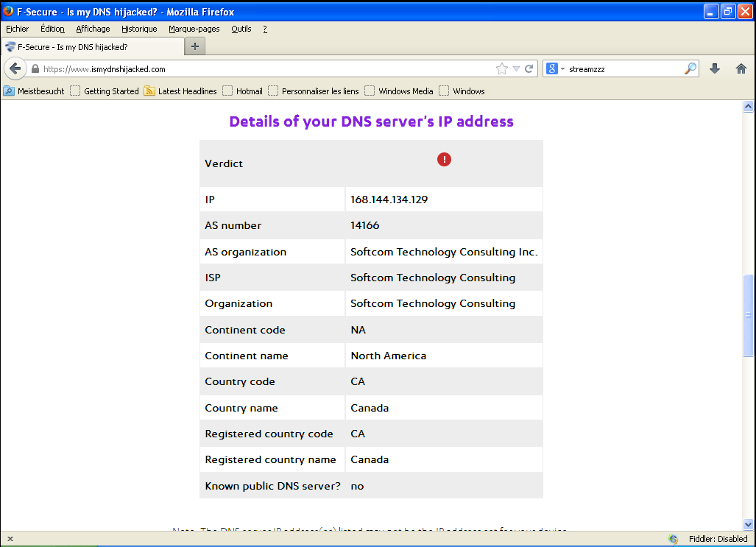Click the 'Continent code' label

pos(245,330)
